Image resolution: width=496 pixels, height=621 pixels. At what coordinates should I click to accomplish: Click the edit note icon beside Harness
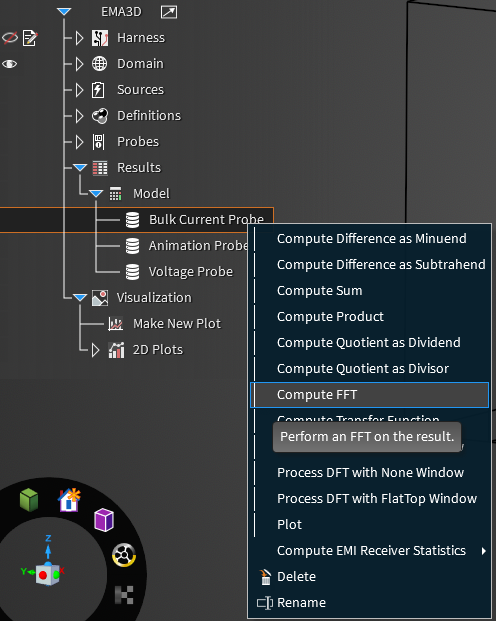[x=30, y=38]
